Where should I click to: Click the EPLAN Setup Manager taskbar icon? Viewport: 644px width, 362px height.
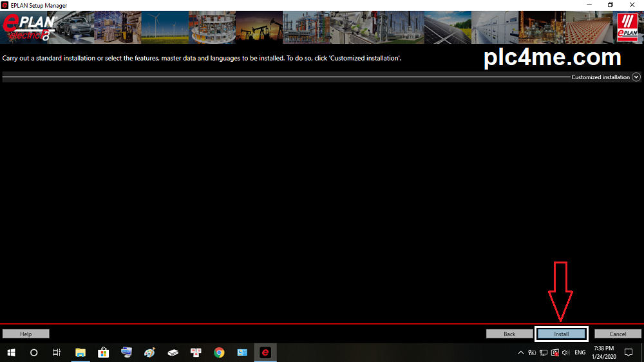point(265,352)
